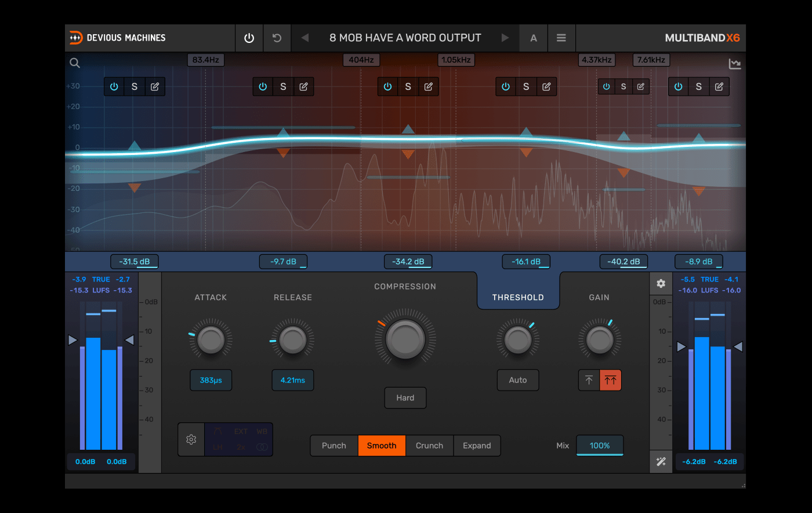This screenshot has width=812, height=513.
Task: Toggle the spectrum analyzer graph icon
Action: point(735,64)
